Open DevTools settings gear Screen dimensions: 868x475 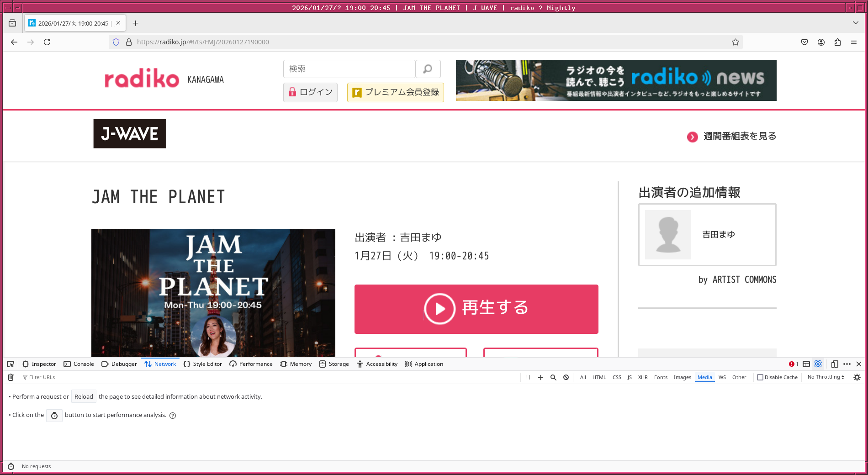click(856, 377)
